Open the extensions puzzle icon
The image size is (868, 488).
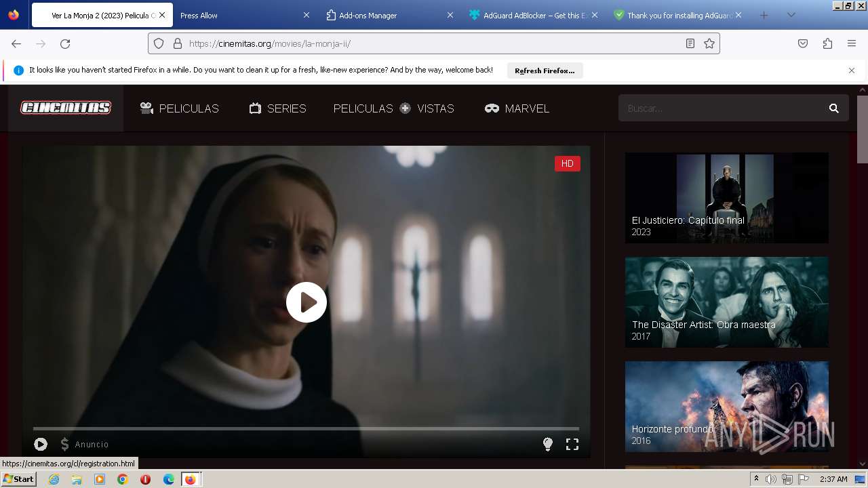click(827, 43)
